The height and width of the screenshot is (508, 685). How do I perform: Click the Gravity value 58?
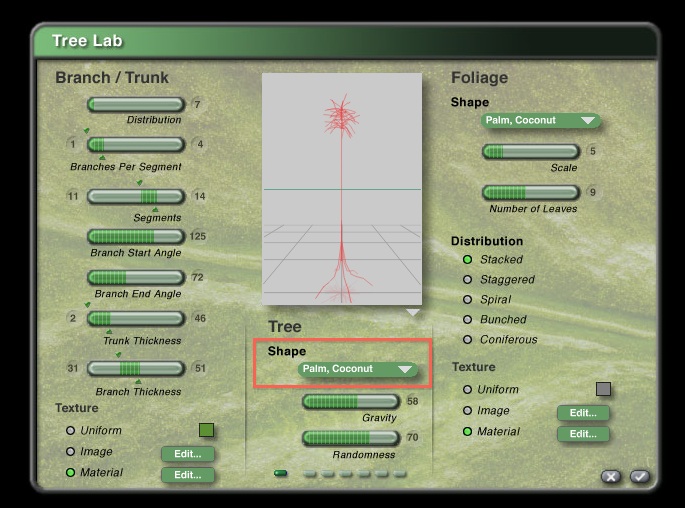[x=412, y=401]
